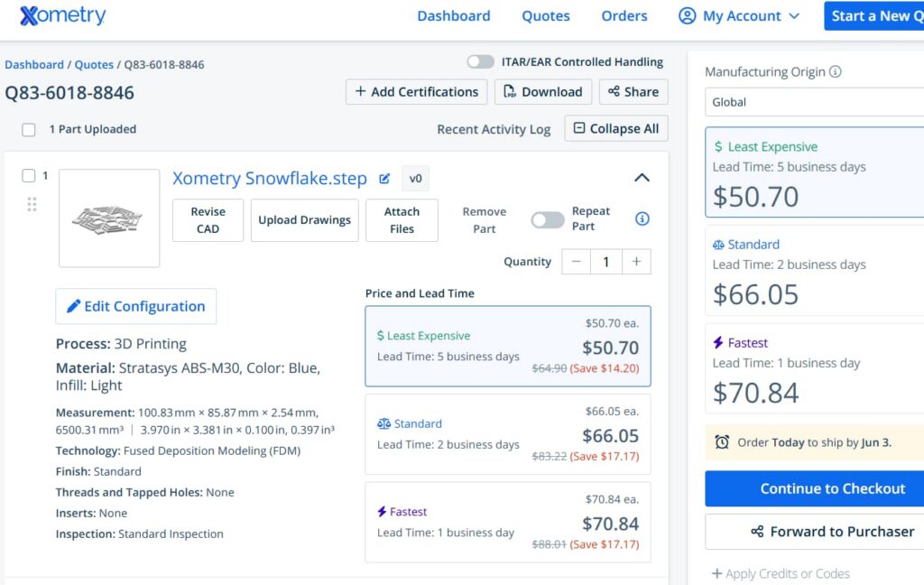Toggle ITAR/EAR Controlled Handling switch
The height and width of the screenshot is (585, 924).
[x=480, y=62]
